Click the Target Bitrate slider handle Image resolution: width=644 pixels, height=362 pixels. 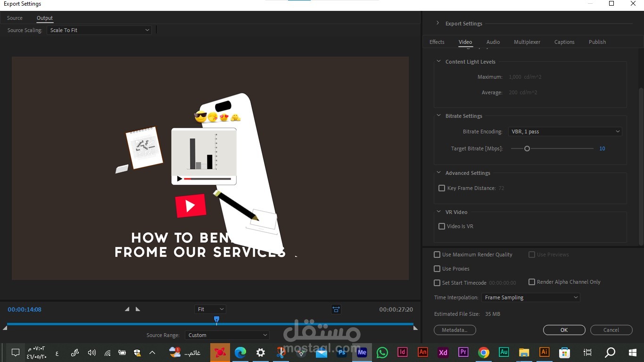coord(527,148)
